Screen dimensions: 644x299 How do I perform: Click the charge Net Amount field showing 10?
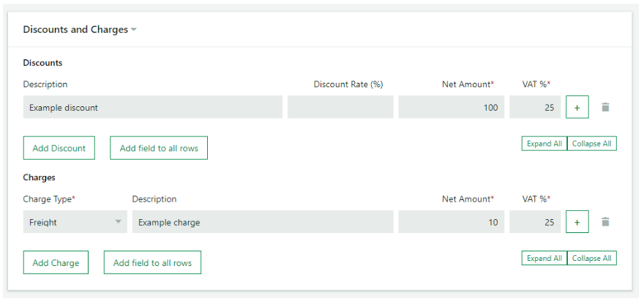451,222
